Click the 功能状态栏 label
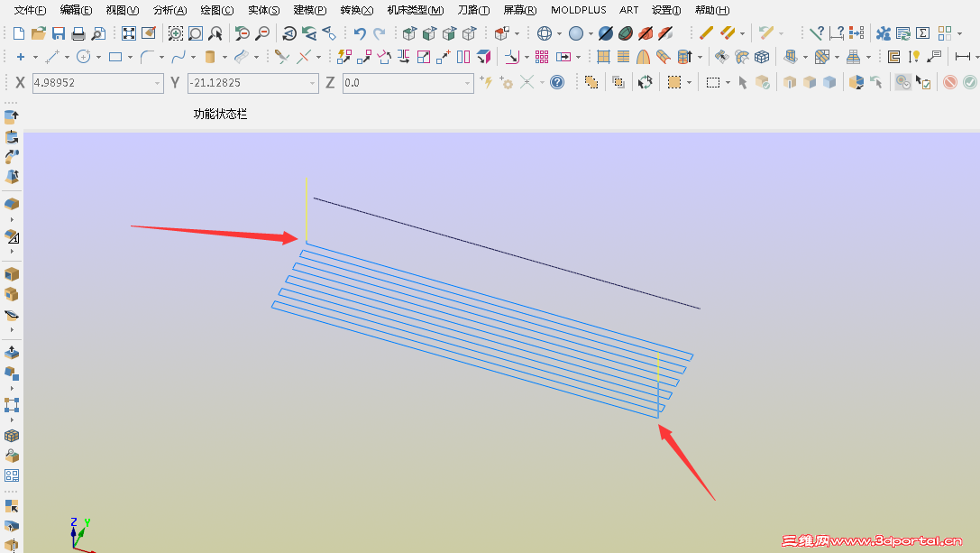 pos(220,114)
